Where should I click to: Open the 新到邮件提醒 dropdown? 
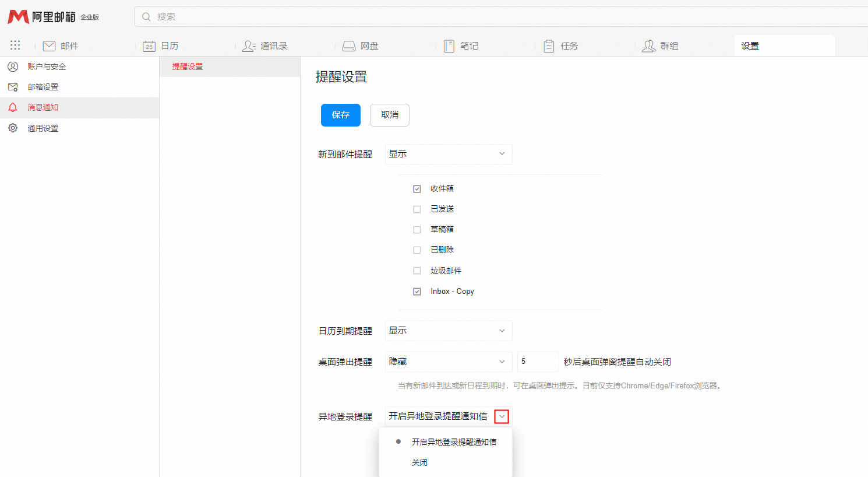tap(449, 154)
